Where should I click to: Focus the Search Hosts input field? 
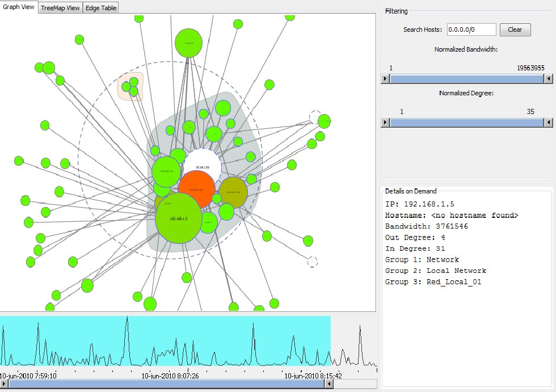tap(471, 29)
